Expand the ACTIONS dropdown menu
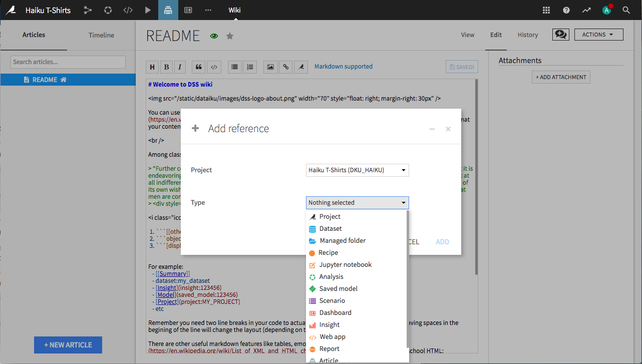Screen dimensions: 642x364 click(x=598, y=34)
